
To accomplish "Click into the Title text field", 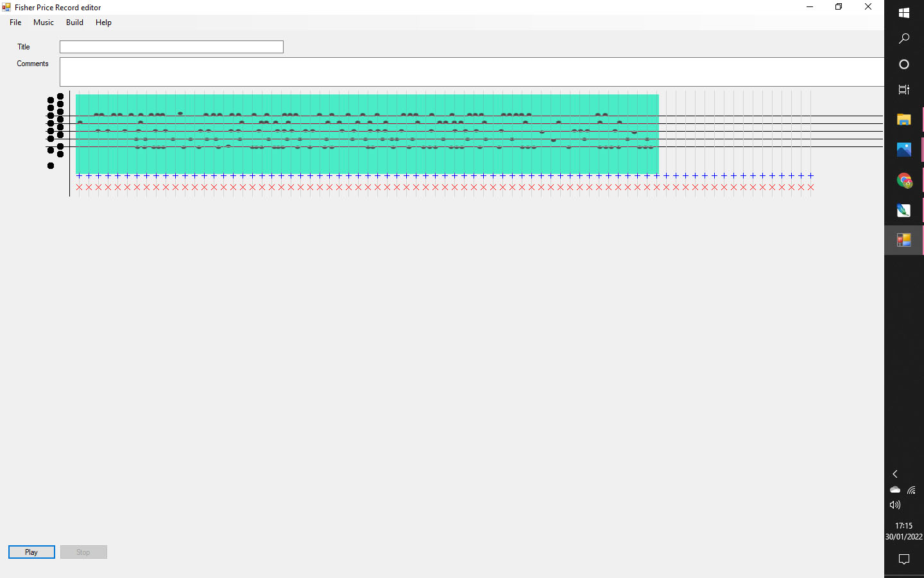I will (171, 47).
